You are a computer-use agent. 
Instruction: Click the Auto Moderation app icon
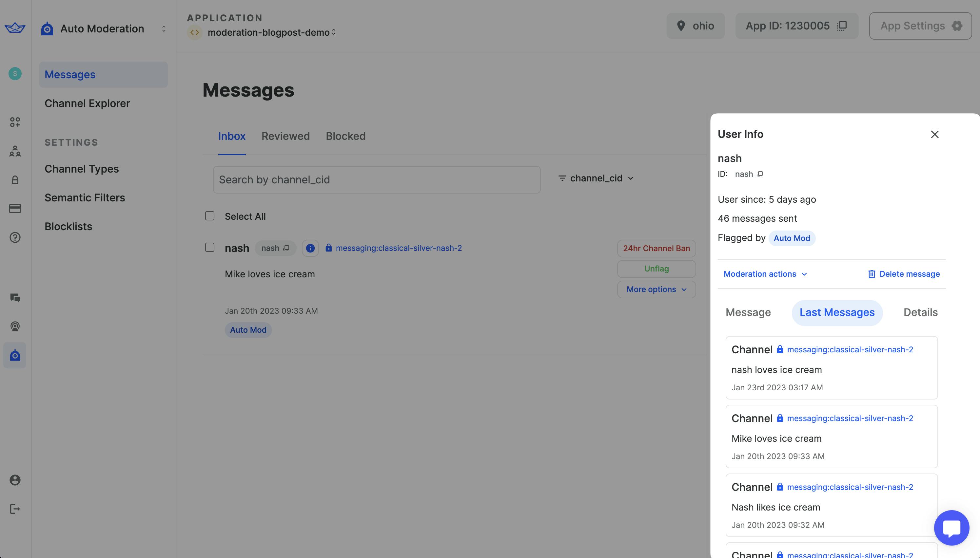tap(47, 28)
